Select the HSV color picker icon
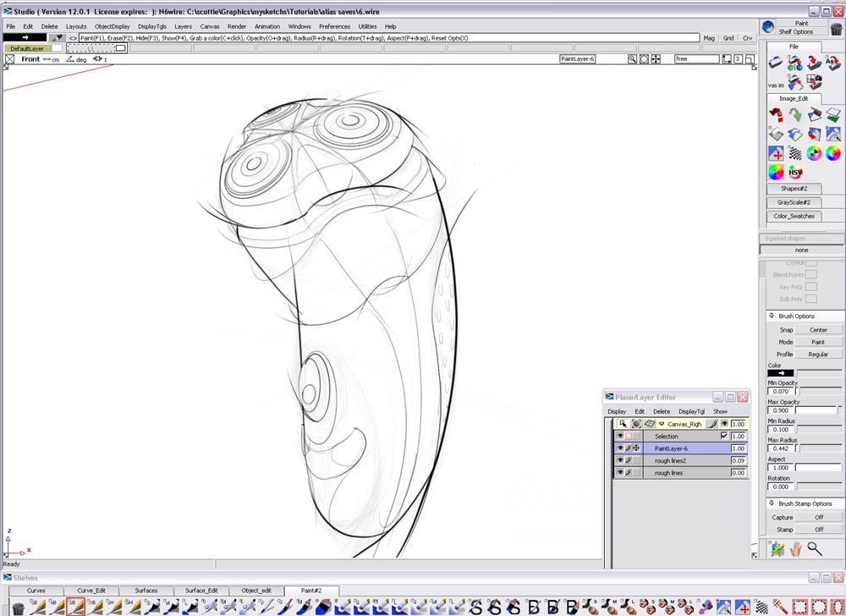Screen dimensions: 846x616 point(795,172)
